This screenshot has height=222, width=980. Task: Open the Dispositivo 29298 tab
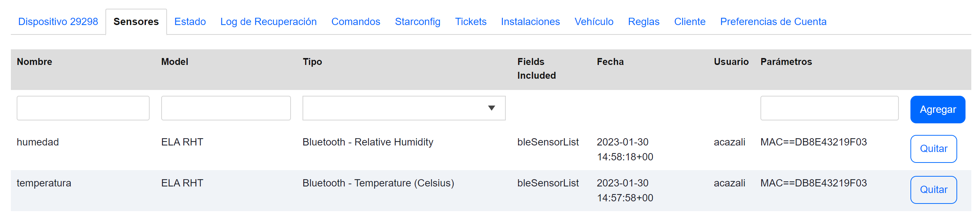click(58, 22)
